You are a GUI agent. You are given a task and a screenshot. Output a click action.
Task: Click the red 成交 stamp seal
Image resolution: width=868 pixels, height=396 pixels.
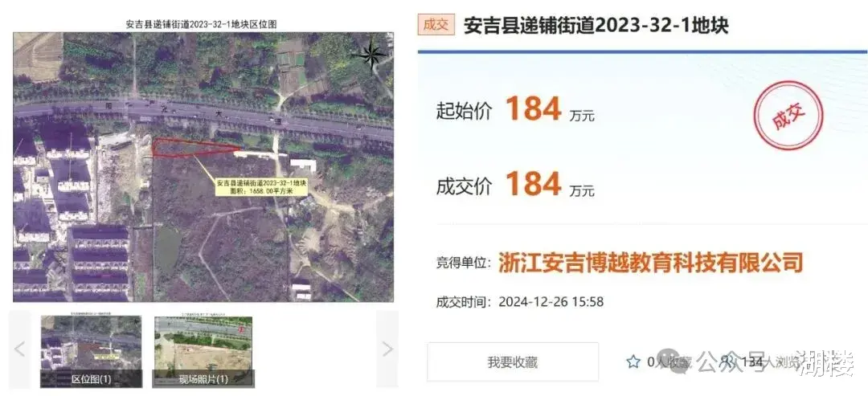788,116
